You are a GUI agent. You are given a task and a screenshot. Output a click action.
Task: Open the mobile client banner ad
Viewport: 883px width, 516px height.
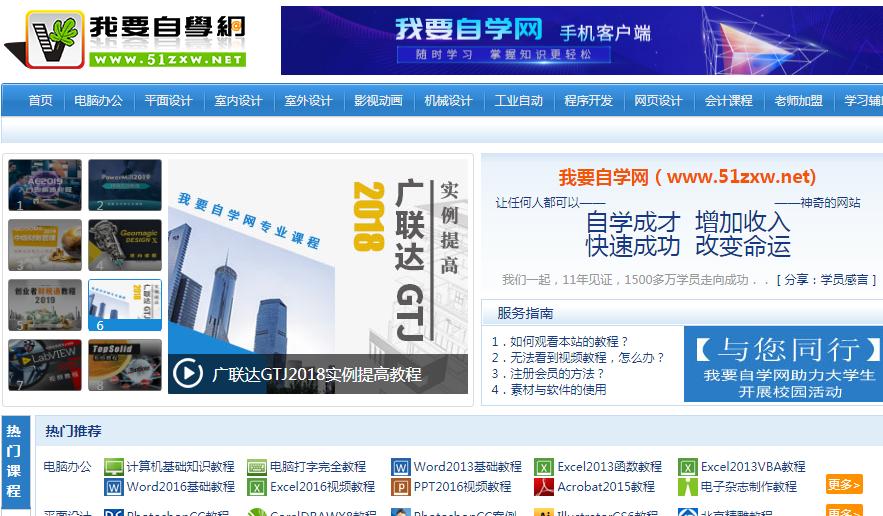tap(582, 41)
